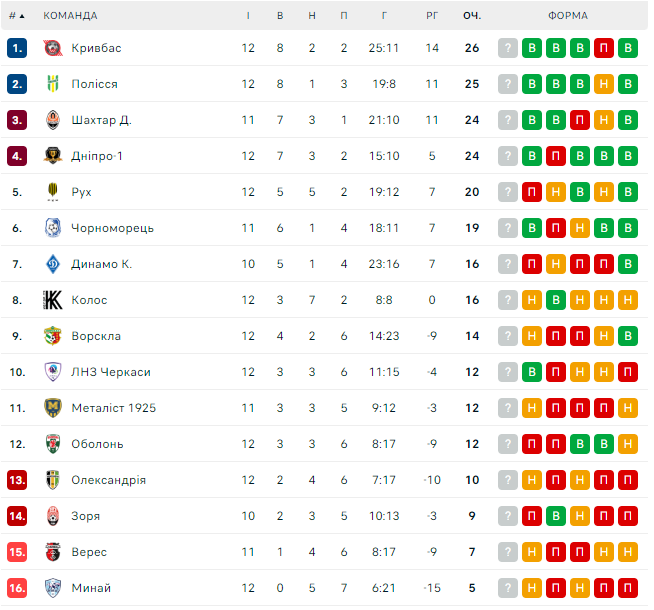Viewport: 654px width, 610px height.
Task: Click Кривбас gray question-mark form badge
Action: click(508, 48)
